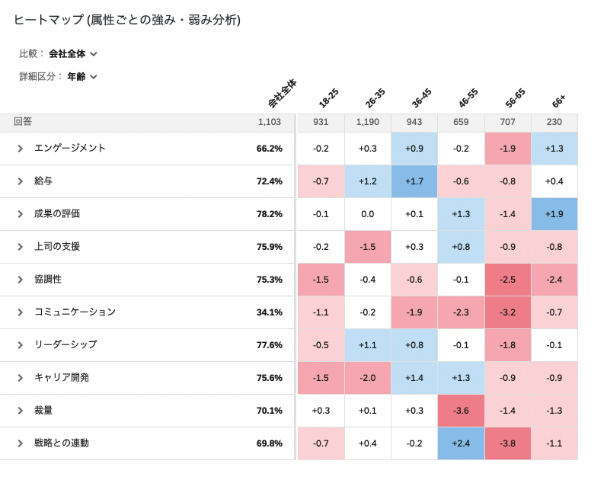
Task: Click the 会社全体 column header
Action: (x=282, y=94)
